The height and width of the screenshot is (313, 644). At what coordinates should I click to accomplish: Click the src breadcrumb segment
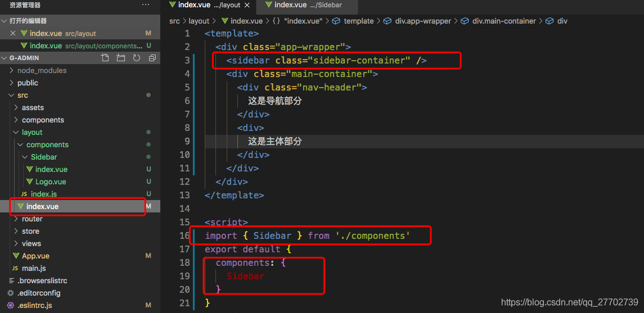click(174, 21)
